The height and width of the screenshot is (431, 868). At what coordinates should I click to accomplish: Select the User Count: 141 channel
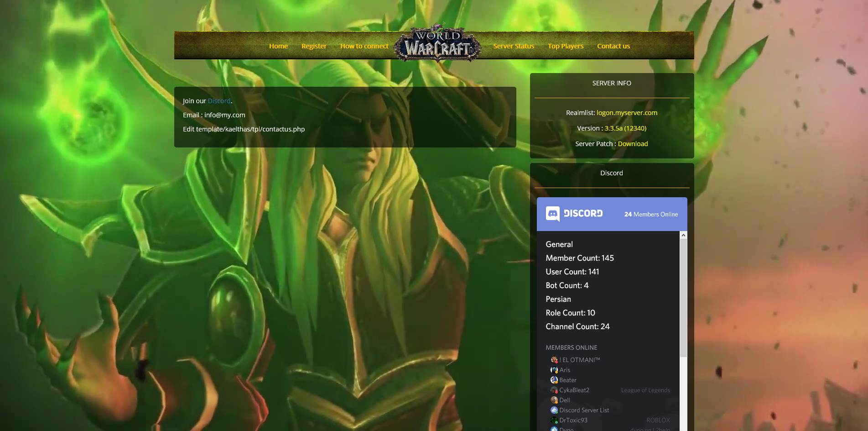tap(572, 272)
